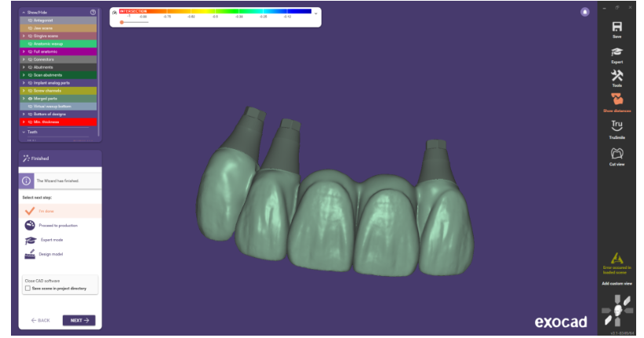Screen dimensions: 644x338
Task: Click the BACK button
Action: point(41,320)
